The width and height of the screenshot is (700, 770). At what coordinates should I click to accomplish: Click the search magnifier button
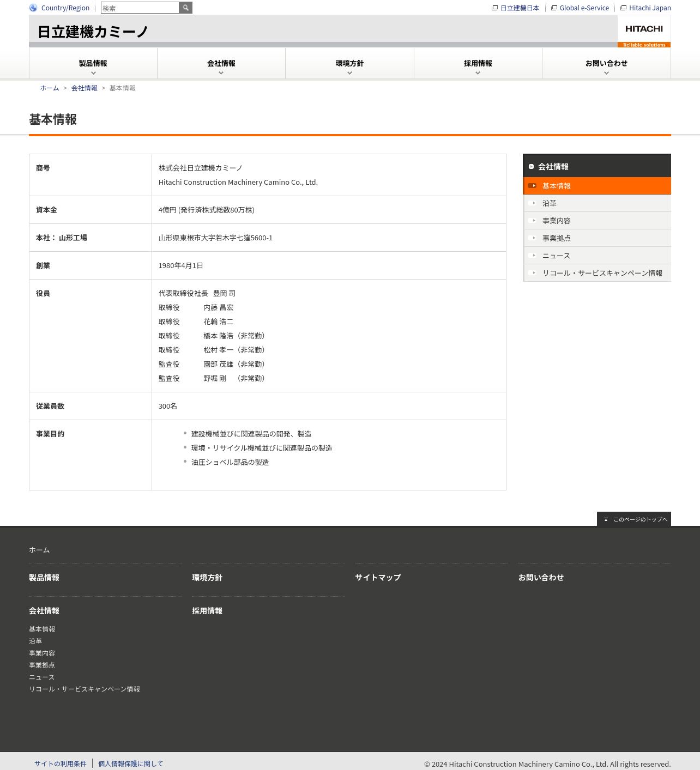[186, 8]
